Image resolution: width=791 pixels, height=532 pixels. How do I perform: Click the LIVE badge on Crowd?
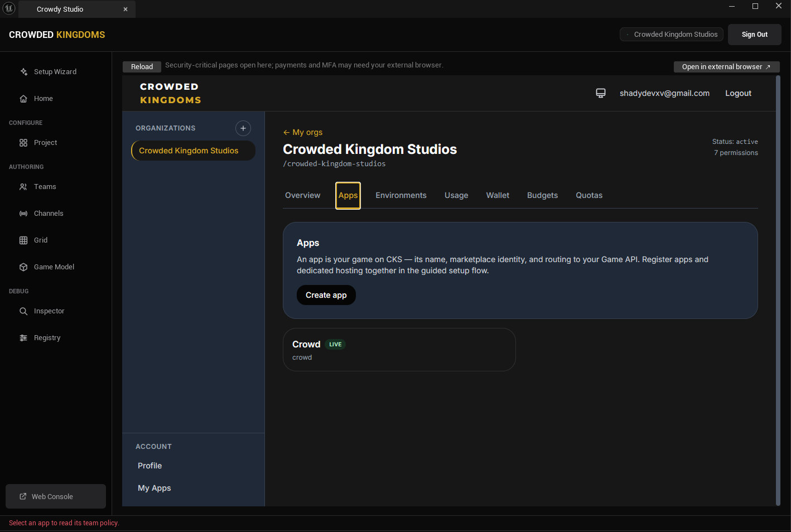(x=335, y=345)
